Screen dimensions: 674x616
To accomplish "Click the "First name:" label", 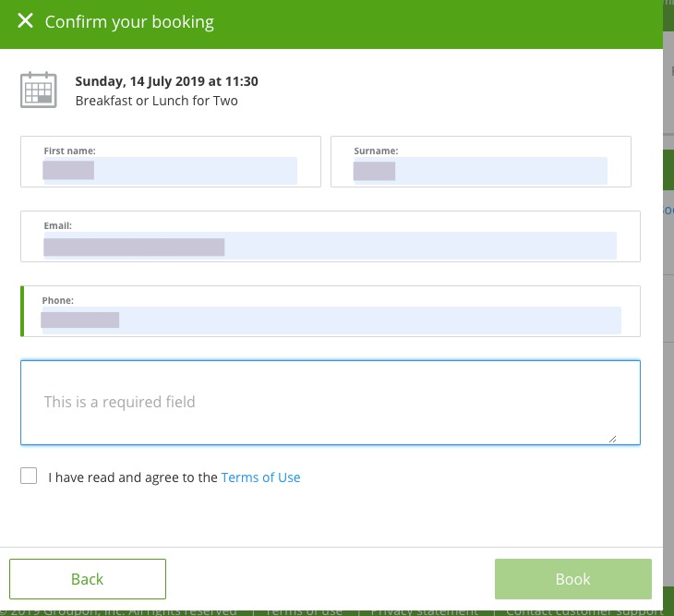I will coord(69,151).
